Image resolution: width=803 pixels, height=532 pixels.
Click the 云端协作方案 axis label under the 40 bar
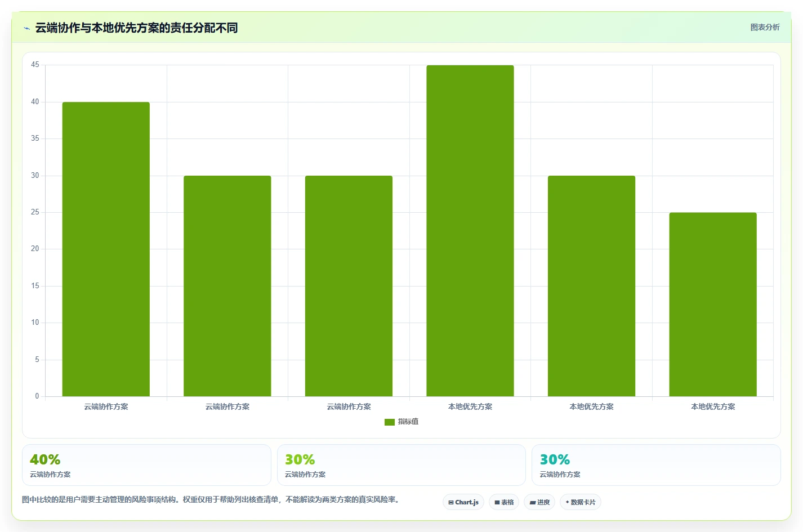point(106,406)
